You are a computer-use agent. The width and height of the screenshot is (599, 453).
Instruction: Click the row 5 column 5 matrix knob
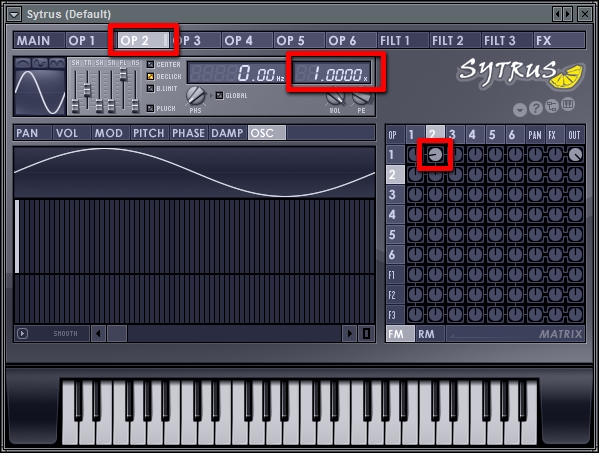(495, 235)
